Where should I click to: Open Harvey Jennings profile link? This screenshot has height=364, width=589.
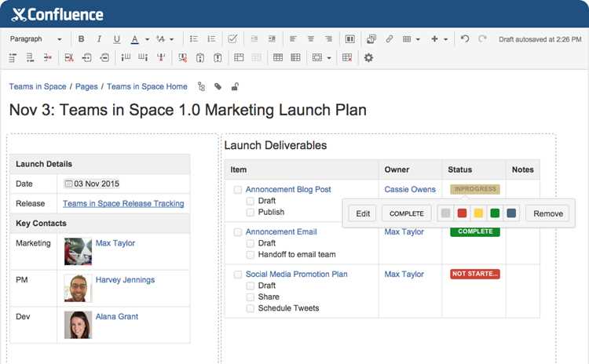tap(125, 280)
